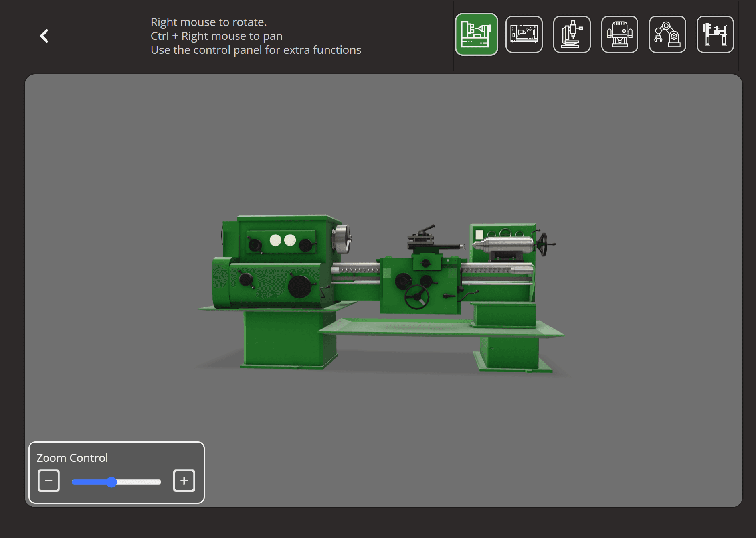Click the Zoom Control slider handle
756x538 pixels.
(112, 482)
